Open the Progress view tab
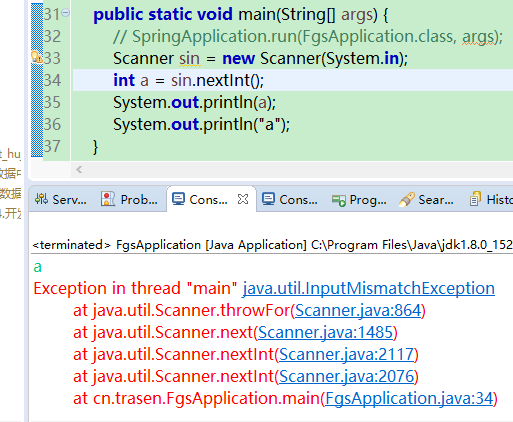513x422 pixels. (x=359, y=200)
